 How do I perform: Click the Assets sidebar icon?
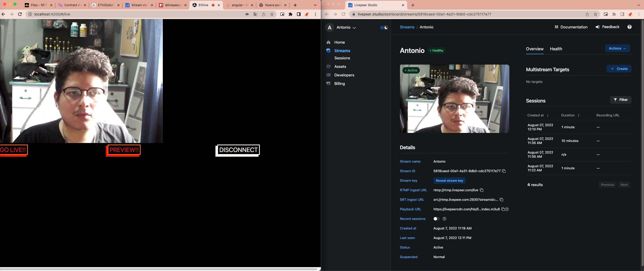pos(328,67)
